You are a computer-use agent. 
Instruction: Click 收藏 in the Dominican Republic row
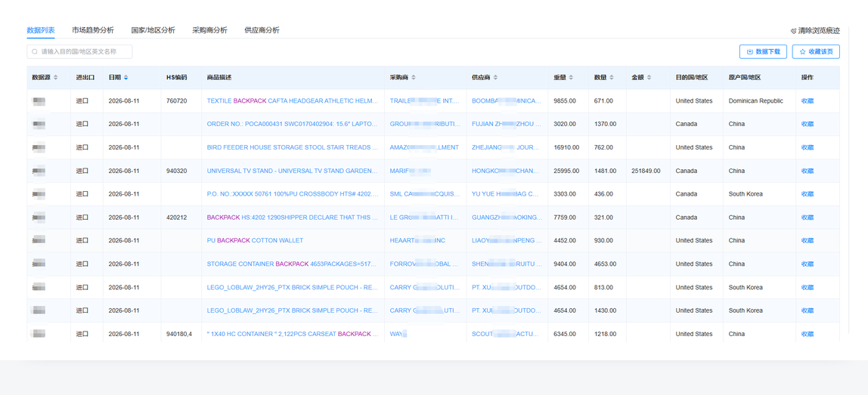pos(807,100)
